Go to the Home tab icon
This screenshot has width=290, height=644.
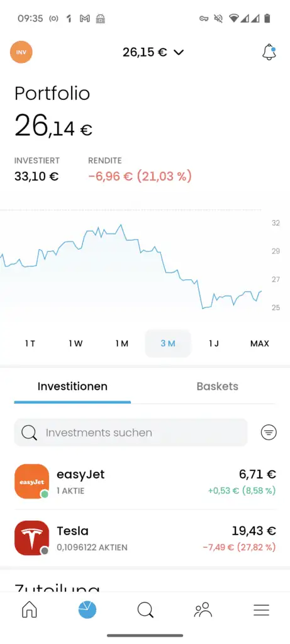point(29,610)
